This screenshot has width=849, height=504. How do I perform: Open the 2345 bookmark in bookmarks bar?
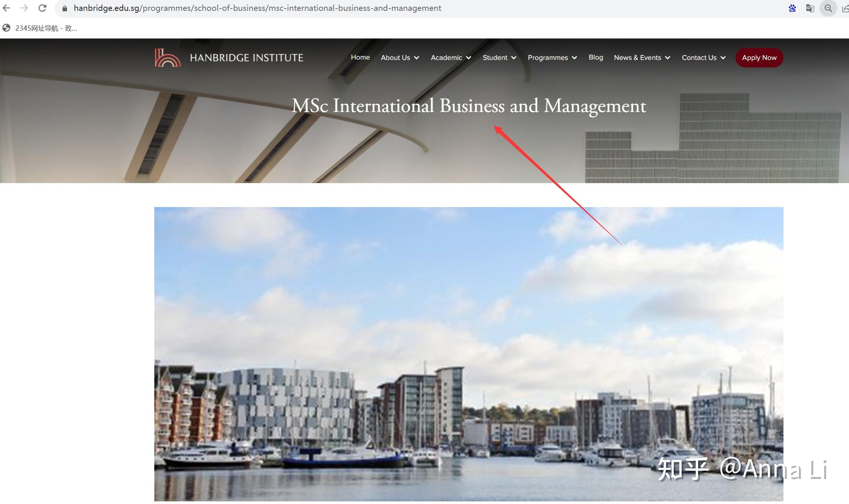pyautogui.click(x=40, y=28)
